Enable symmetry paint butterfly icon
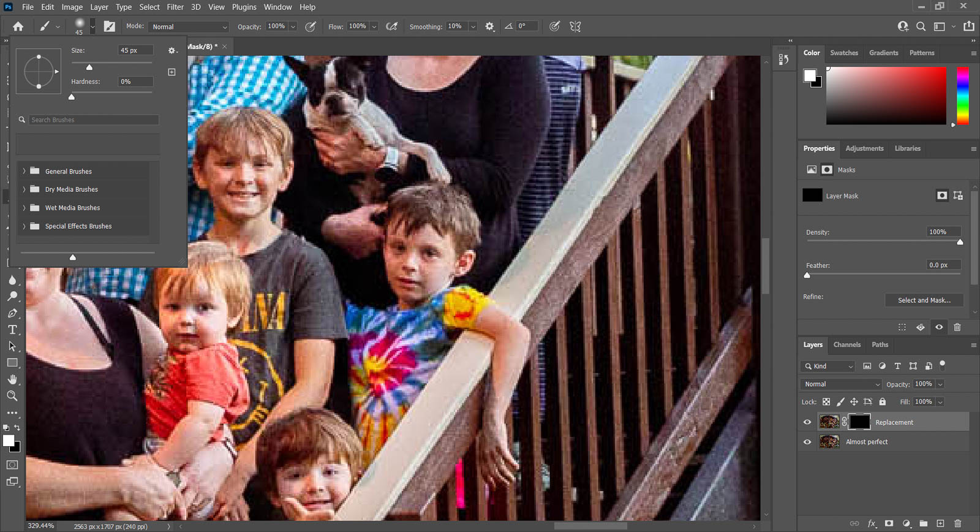The height and width of the screenshot is (532, 980). pos(575,26)
